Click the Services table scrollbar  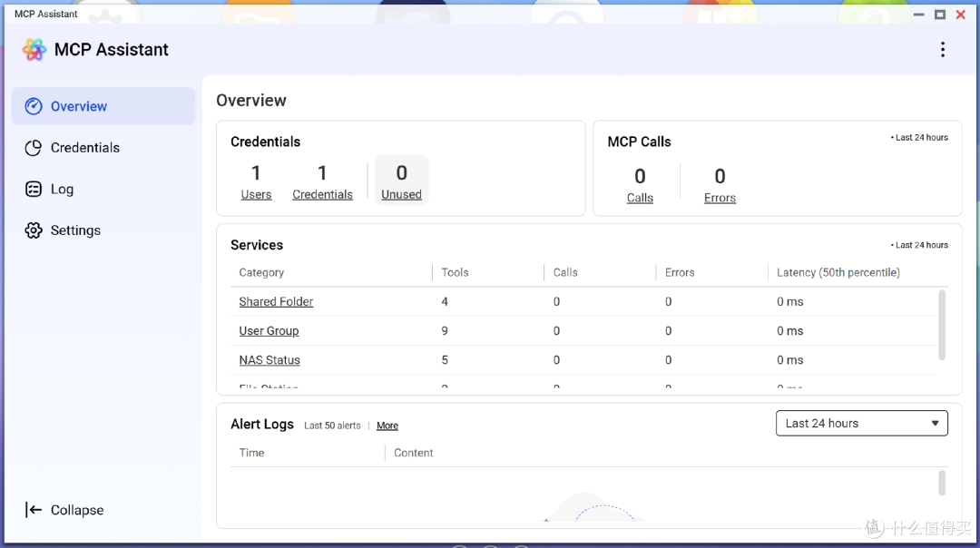point(942,325)
